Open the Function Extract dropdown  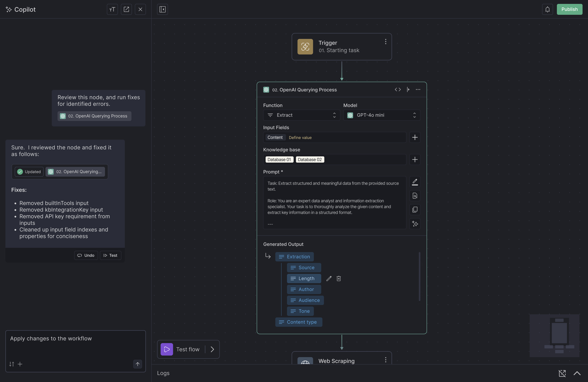coord(302,115)
